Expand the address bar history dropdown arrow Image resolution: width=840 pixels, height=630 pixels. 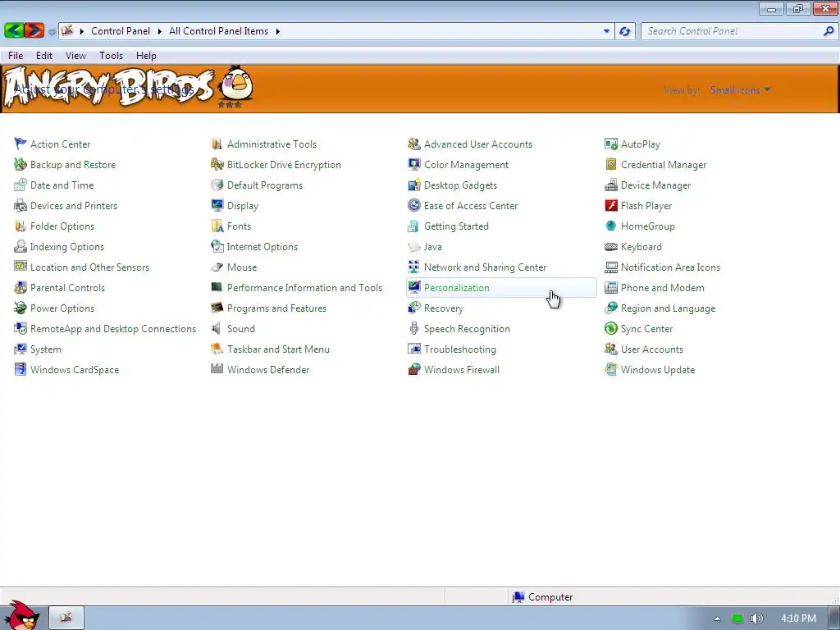coord(606,31)
